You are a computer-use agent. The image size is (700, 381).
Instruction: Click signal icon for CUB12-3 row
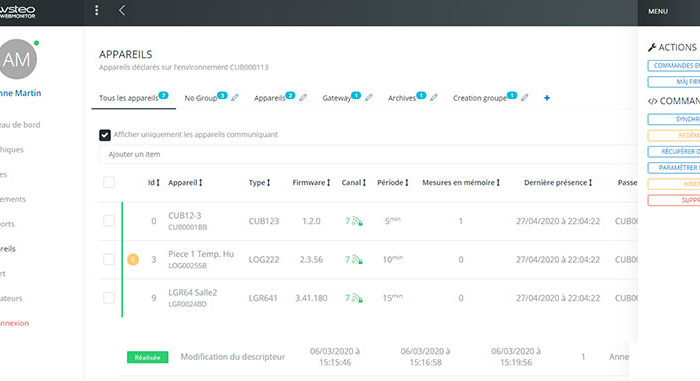[x=357, y=221]
